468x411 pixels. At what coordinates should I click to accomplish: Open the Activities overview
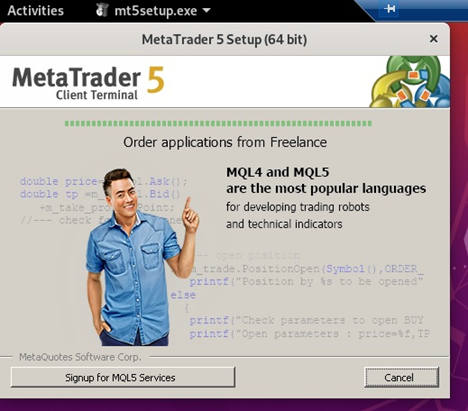click(35, 11)
